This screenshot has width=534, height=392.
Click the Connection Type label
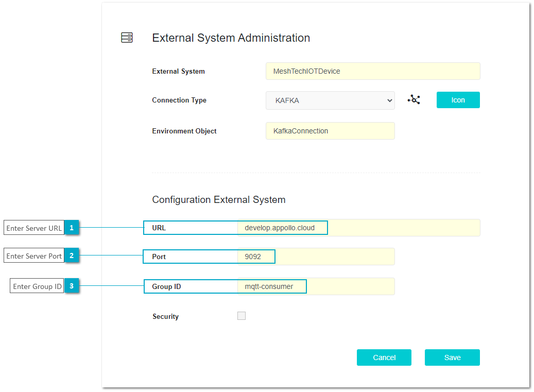point(179,100)
